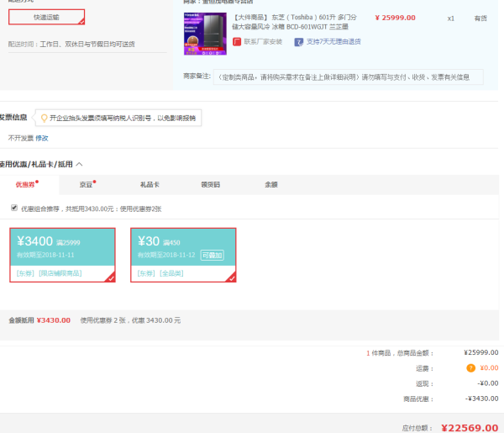Click the 使用优惠券 2 张 summary text

(x=130, y=320)
